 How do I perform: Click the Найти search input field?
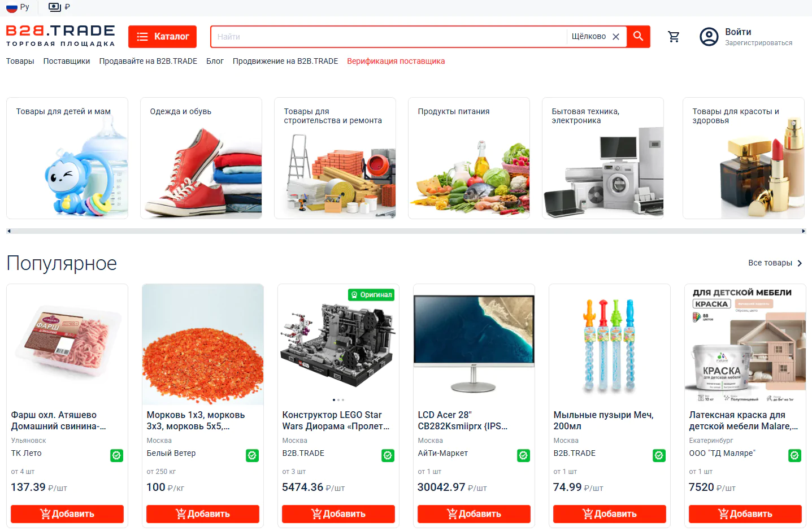point(389,37)
